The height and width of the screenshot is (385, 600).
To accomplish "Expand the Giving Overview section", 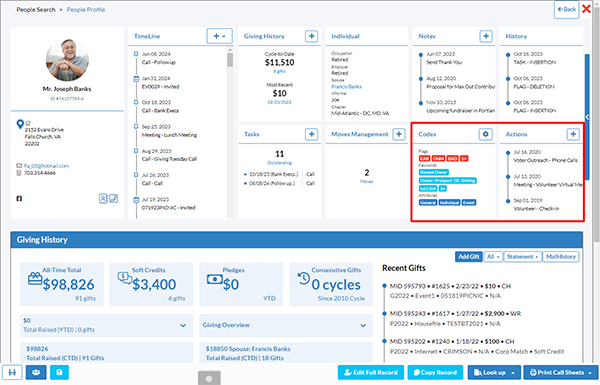I will click(x=286, y=325).
